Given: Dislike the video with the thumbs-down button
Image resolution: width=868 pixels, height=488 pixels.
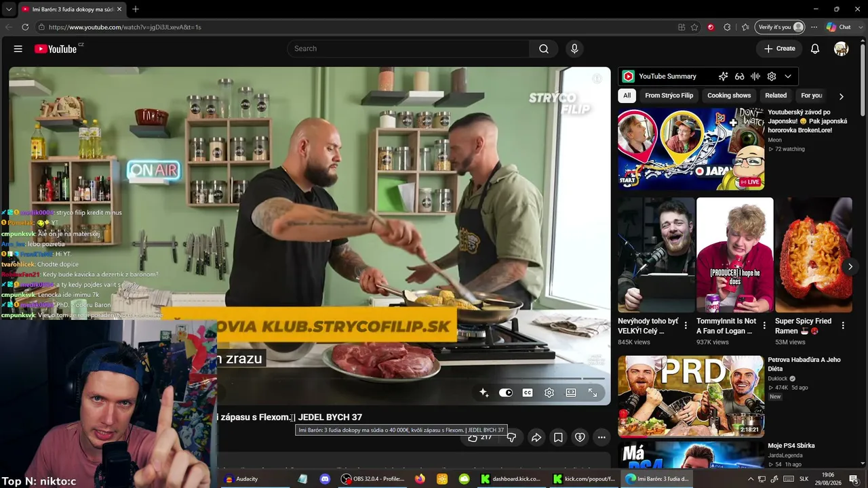Looking at the screenshot, I should [x=511, y=437].
